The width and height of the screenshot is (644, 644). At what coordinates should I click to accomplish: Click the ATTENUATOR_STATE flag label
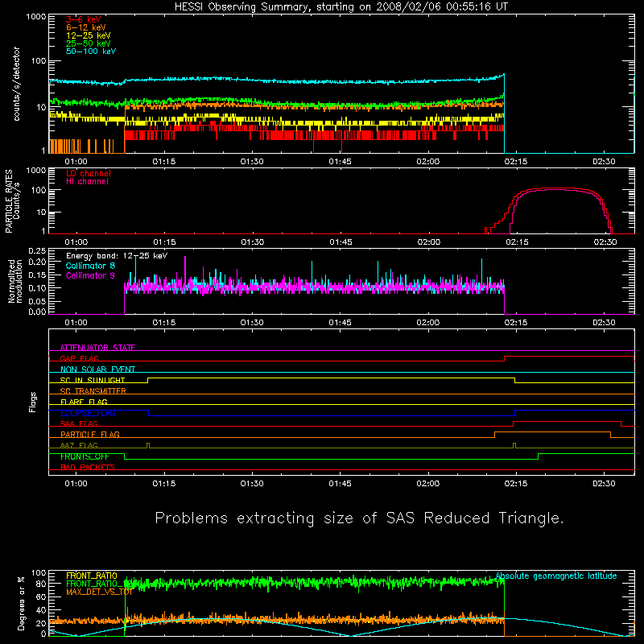click(97, 348)
